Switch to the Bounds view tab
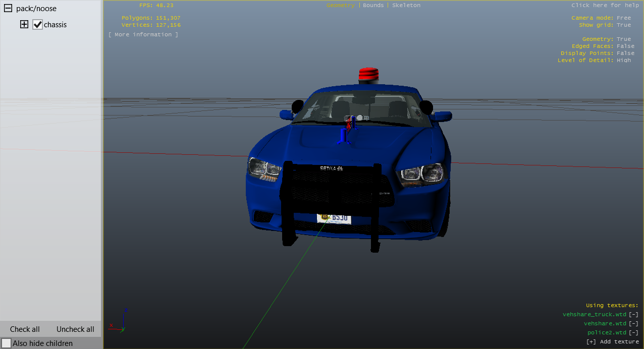This screenshot has height=349, width=644. pyautogui.click(x=373, y=5)
